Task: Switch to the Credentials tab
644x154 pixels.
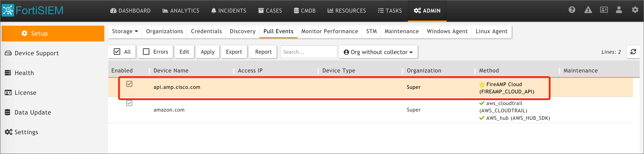Action: 206,32
